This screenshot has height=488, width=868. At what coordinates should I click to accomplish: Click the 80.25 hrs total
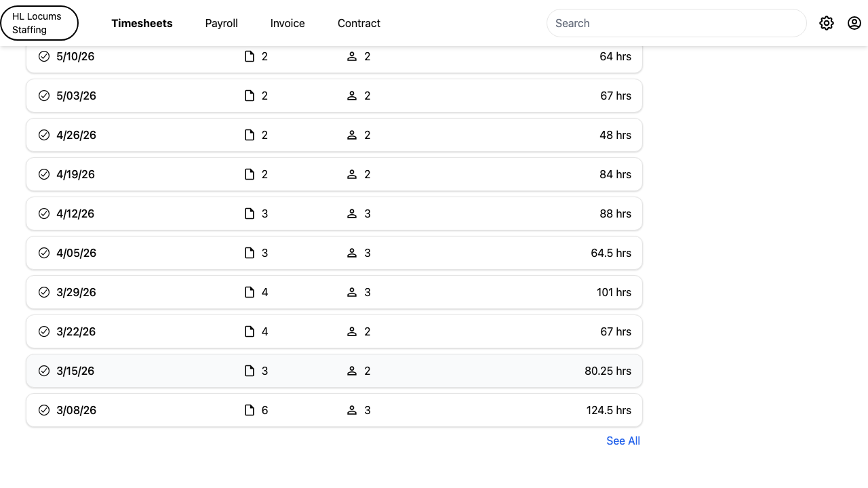pyautogui.click(x=608, y=371)
